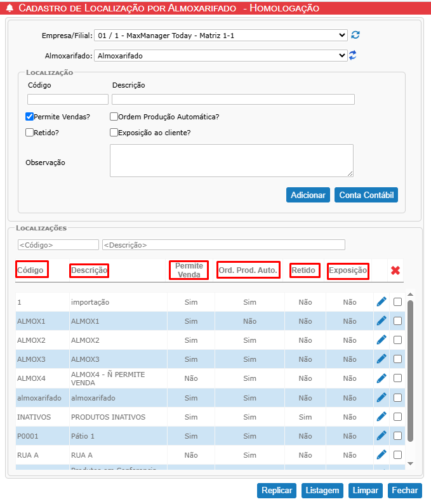Viewport: 431px width, 504px height.
Task: Edit the ALMOX1 row using pencil icon
Action: (x=381, y=321)
